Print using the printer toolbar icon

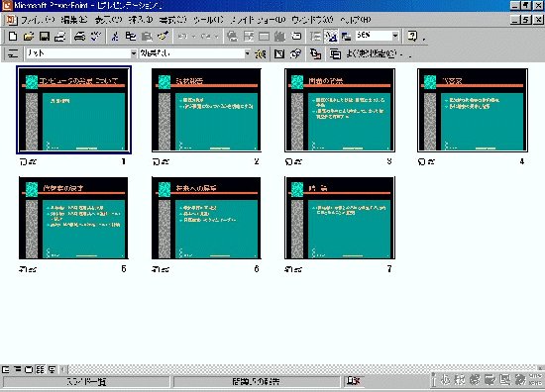coord(79,36)
